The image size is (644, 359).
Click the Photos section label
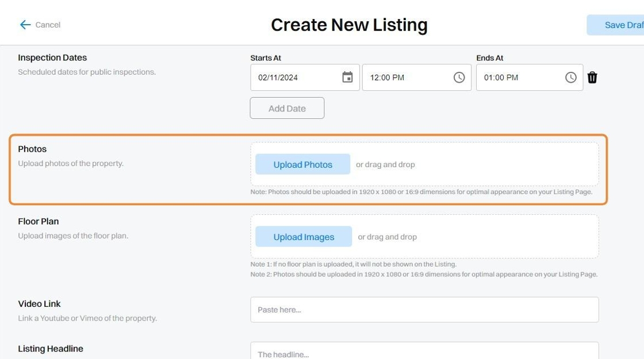pyautogui.click(x=32, y=149)
